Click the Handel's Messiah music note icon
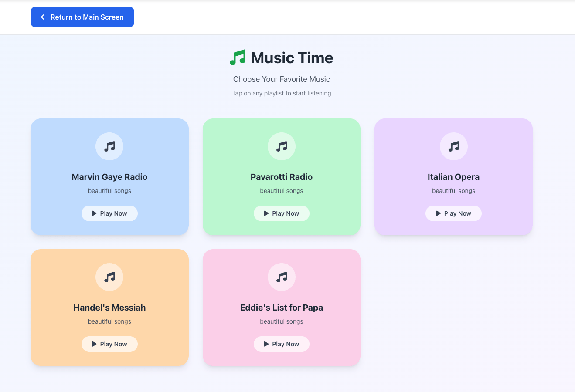Image resolution: width=575 pixels, height=392 pixels. 109,277
